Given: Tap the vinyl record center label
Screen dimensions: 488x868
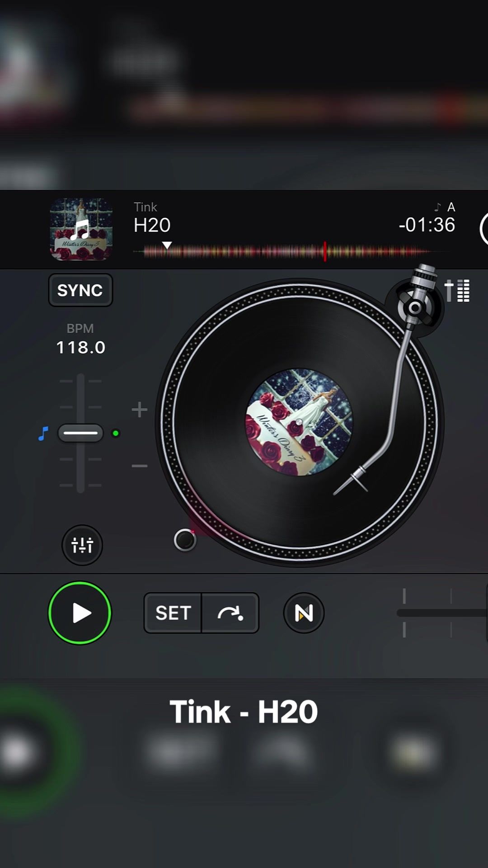Looking at the screenshot, I should point(299,422).
